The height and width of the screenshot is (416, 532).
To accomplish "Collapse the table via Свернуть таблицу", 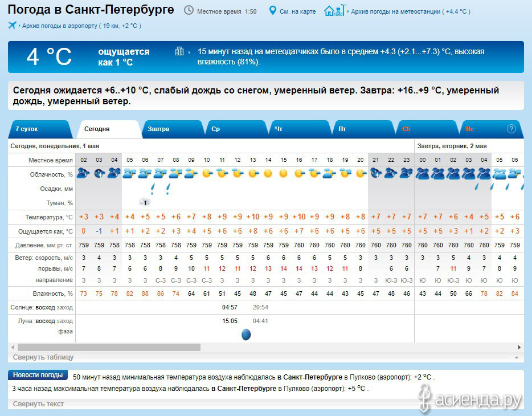I will coord(43,357).
